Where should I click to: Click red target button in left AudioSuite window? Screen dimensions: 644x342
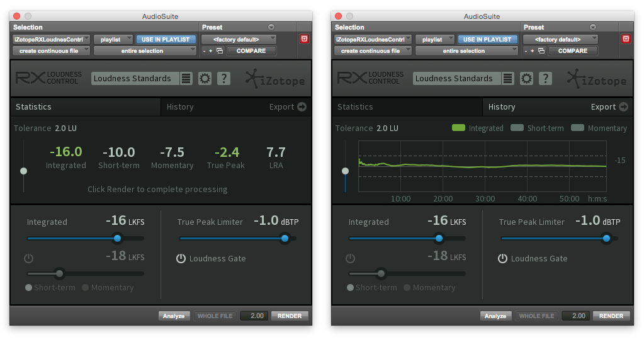point(304,39)
